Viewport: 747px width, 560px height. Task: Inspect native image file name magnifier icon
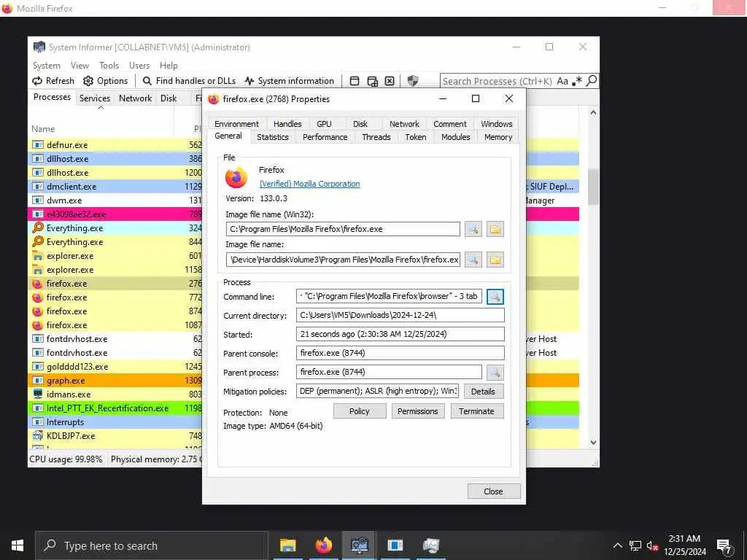coord(473,260)
